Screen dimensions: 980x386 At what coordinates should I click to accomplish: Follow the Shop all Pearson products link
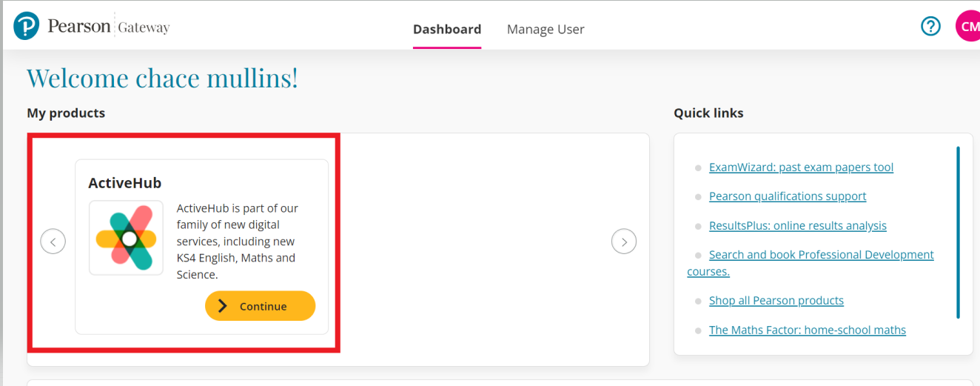click(x=776, y=301)
